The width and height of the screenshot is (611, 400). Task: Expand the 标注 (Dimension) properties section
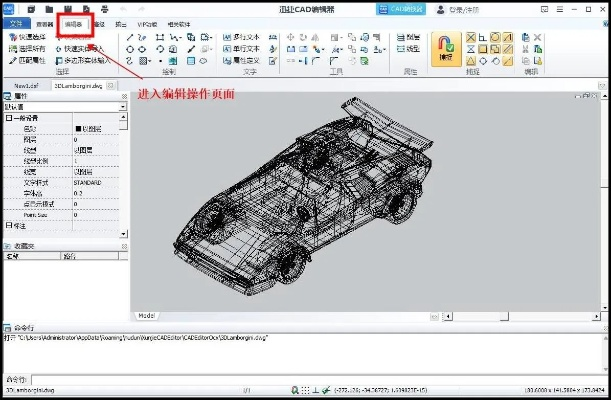coord(9,225)
